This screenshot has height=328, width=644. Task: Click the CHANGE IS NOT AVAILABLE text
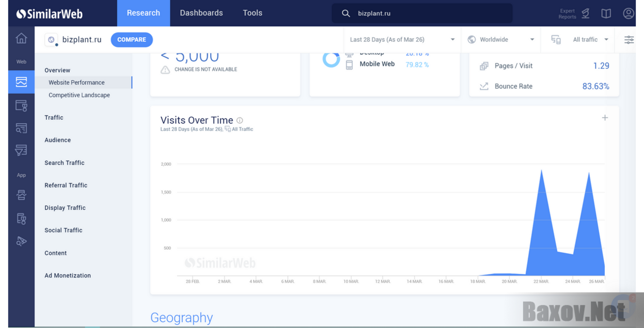tap(206, 70)
